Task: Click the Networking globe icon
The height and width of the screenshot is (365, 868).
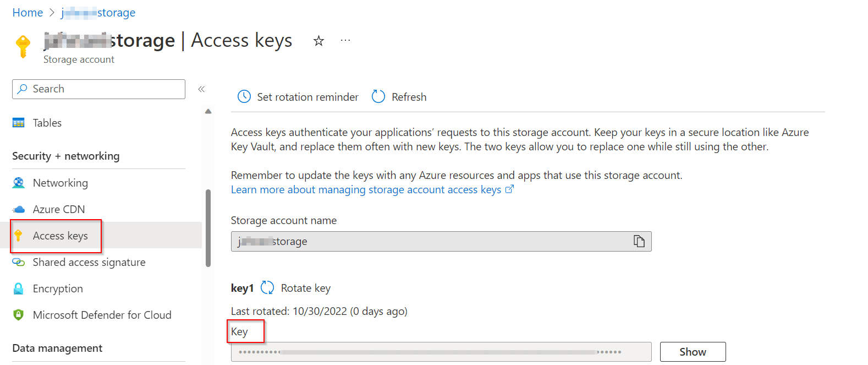Action: pos(19,183)
